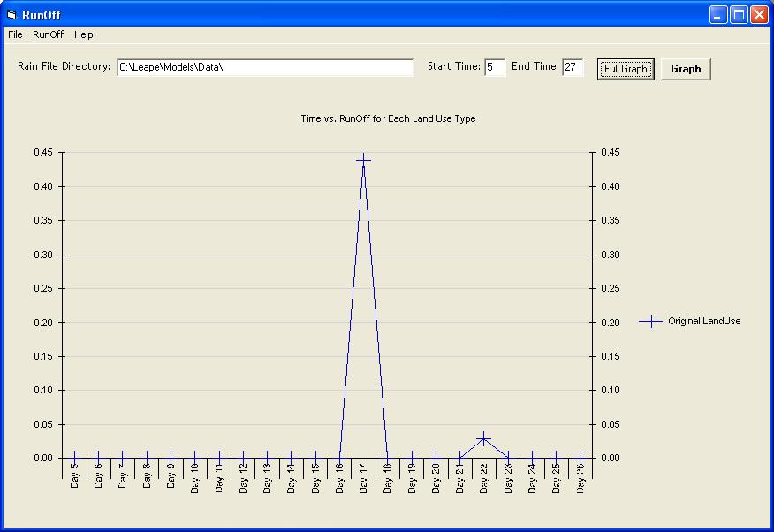Click the Day 22 axis label
This screenshot has width=774, height=532.
pyautogui.click(x=484, y=478)
